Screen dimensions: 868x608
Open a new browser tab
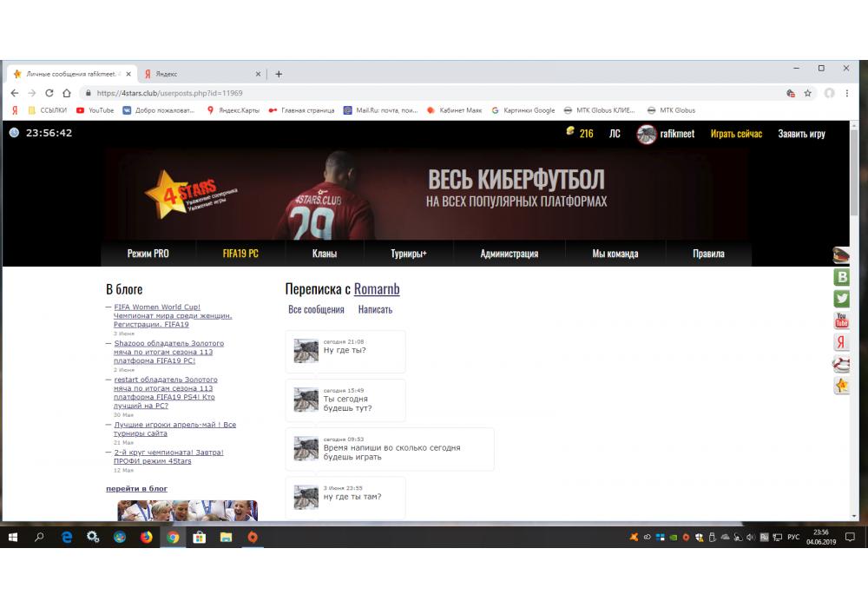(279, 74)
